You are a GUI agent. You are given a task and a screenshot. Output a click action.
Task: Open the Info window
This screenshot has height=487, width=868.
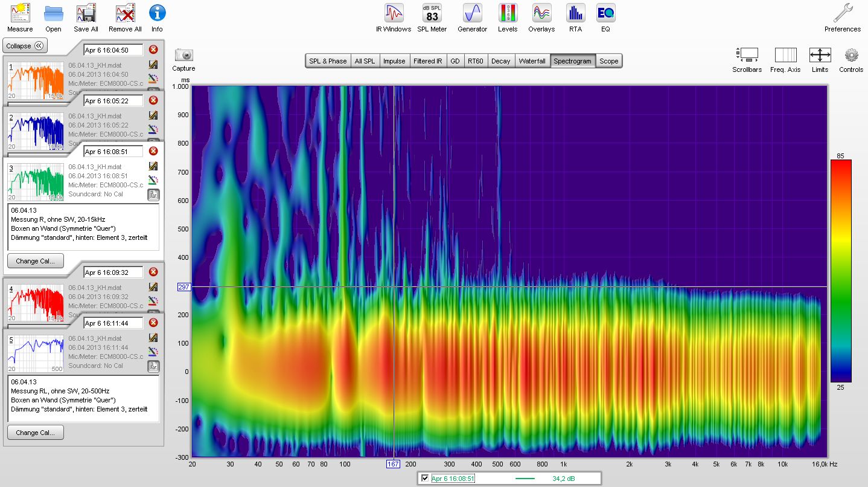(157, 18)
